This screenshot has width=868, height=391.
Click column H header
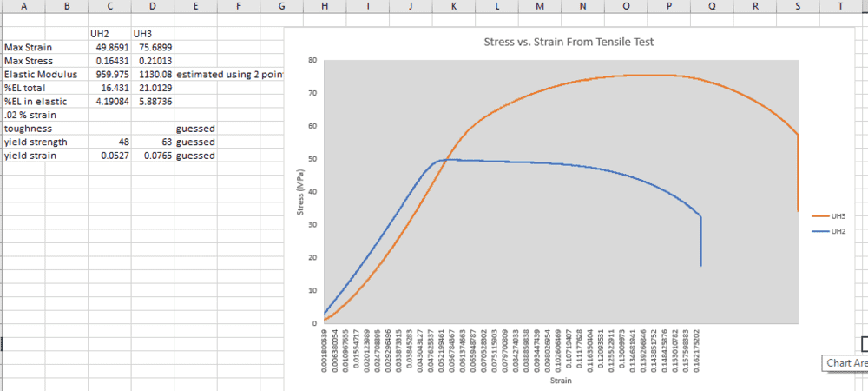(x=325, y=7)
